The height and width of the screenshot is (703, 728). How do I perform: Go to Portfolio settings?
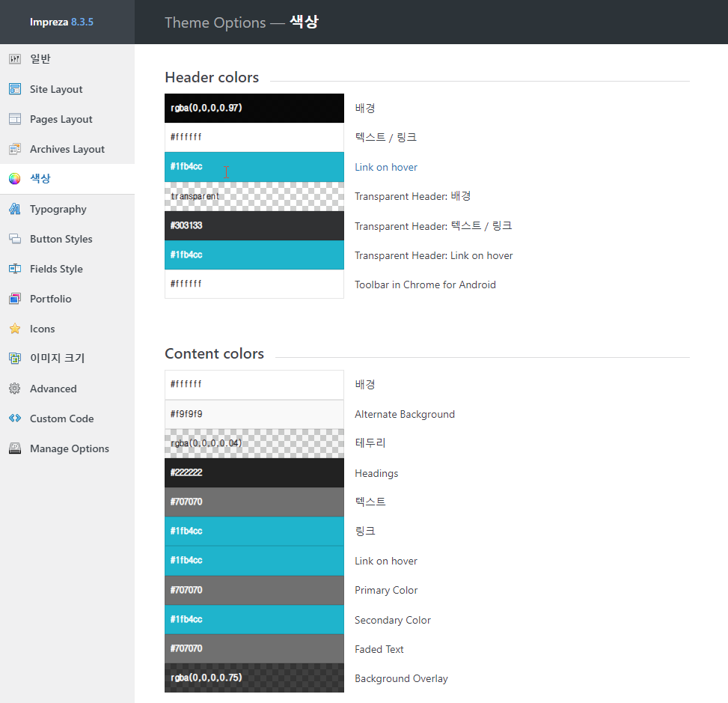point(67,298)
